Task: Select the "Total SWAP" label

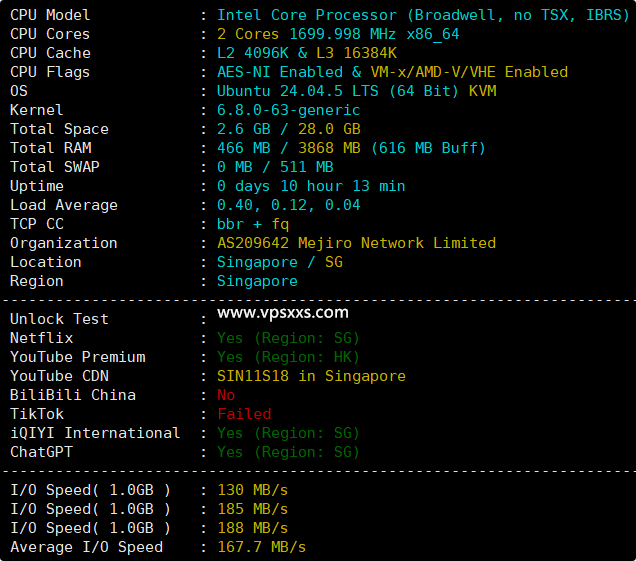Action: click(55, 167)
